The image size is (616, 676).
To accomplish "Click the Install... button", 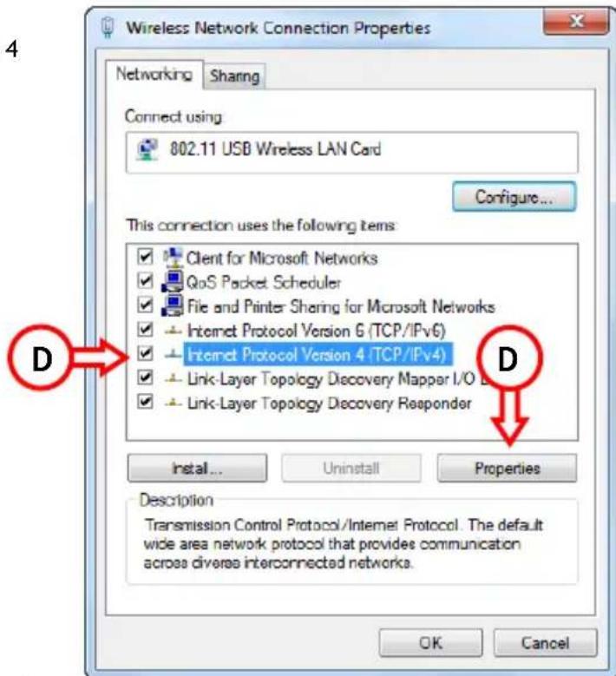I will point(198,469).
